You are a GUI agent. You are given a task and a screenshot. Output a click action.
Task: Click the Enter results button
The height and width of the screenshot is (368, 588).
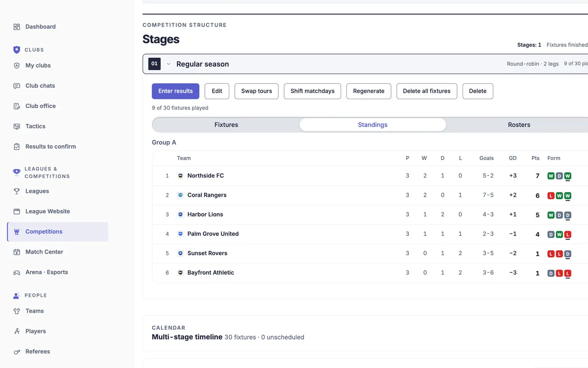click(175, 91)
